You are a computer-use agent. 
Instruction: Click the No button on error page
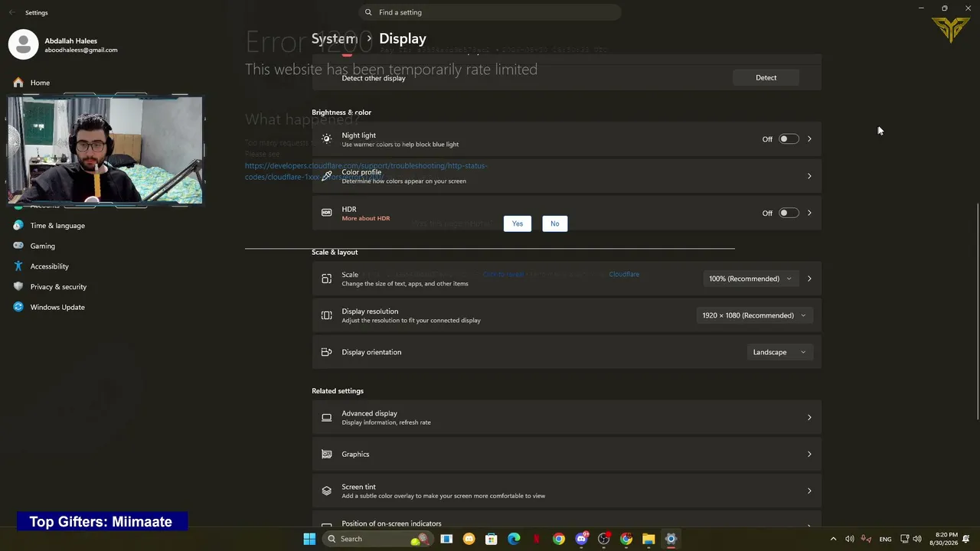point(555,223)
